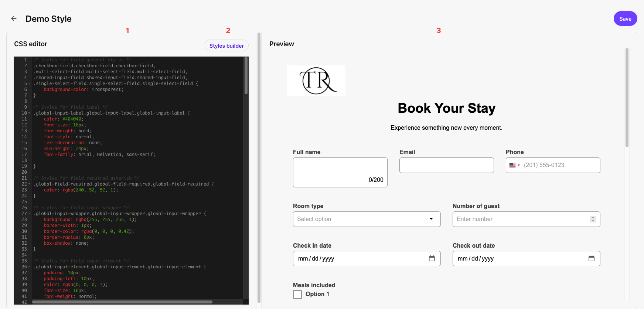Collapse the code fold arrow at line 36
Viewport: 644px width, 309px height.
30,267
